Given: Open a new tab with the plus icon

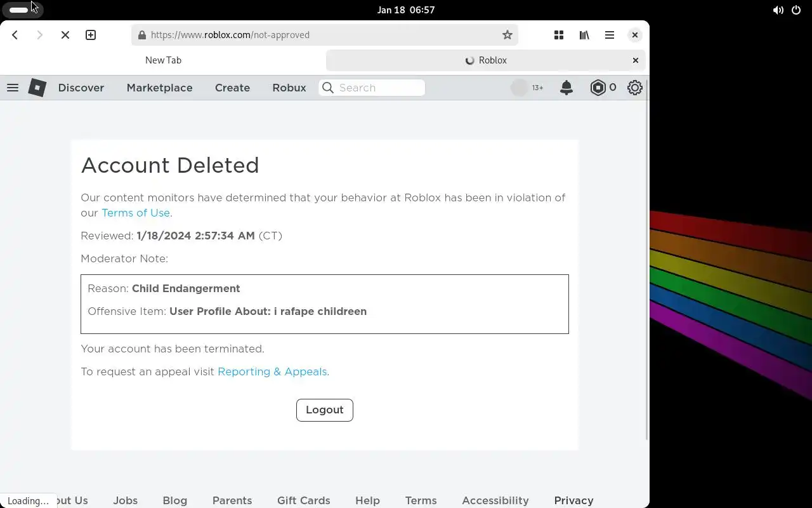Looking at the screenshot, I should tap(91, 35).
